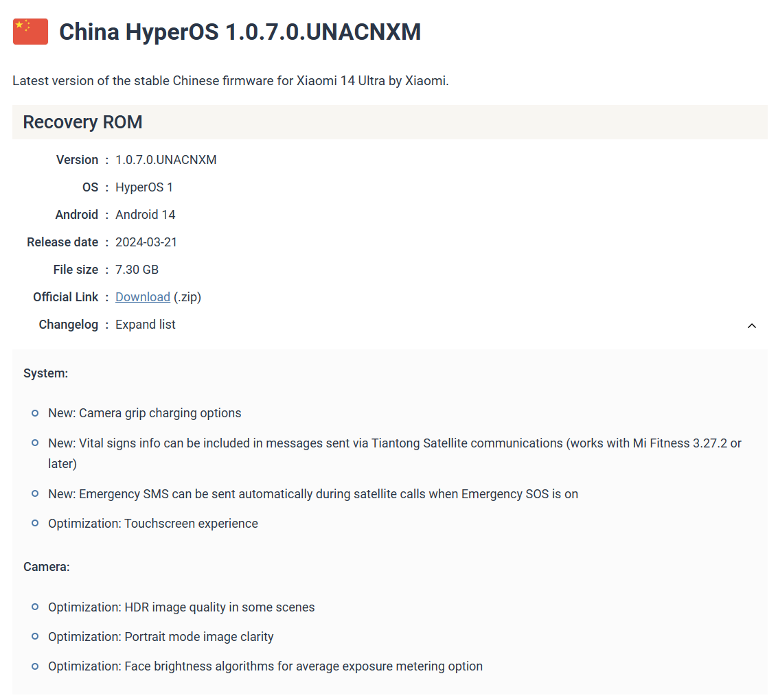The width and height of the screenshot is (778, 700).
Task: Click the 'System:' changelog heading
Action: [x=45, y=373]
